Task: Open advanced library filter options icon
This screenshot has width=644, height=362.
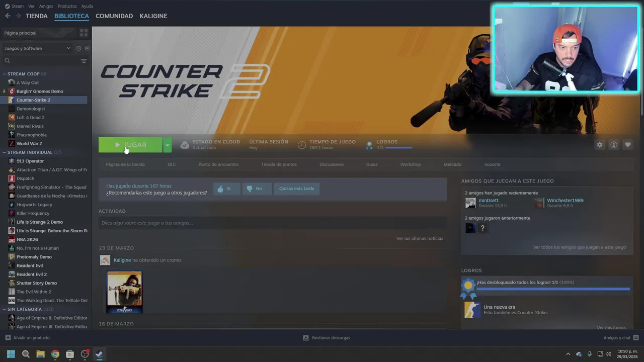Action: 84,61
